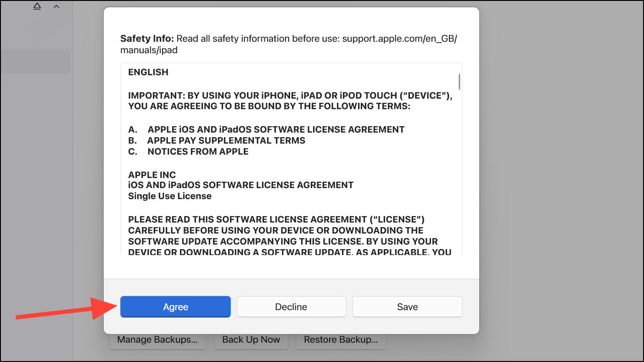644x362 pixels.
Task: Select the highlighted sidebar item
Action: pos(35,61)
